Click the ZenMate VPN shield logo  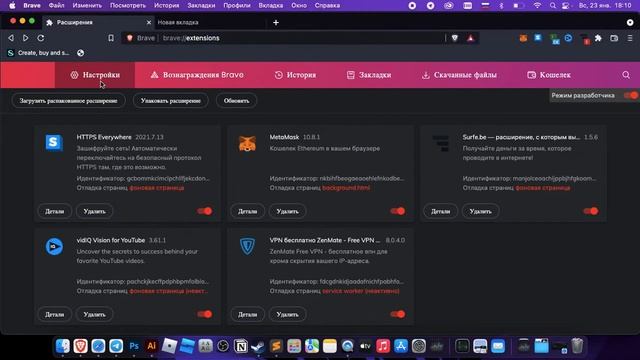[247, 246]
